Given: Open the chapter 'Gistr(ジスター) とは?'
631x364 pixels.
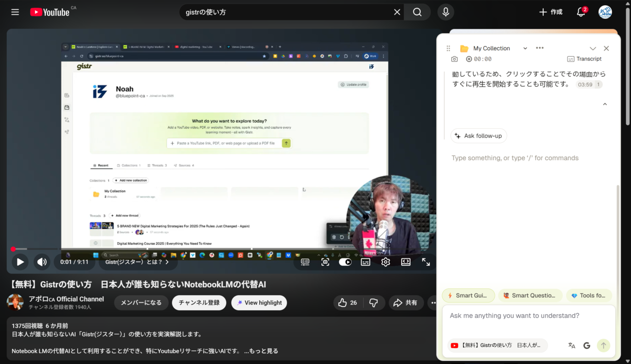Looking at the screenshot, I should [x=137, y=262].
